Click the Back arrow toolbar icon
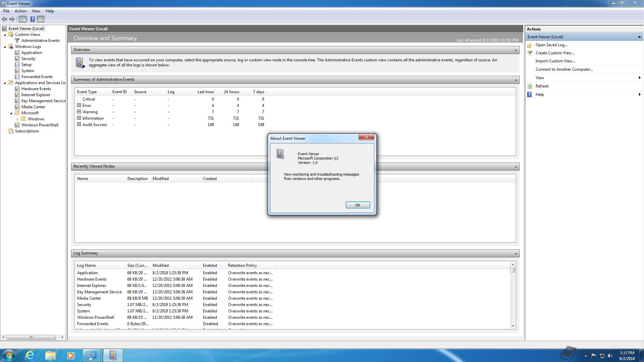This screenshot has height=362, width=644. point(4,19)
